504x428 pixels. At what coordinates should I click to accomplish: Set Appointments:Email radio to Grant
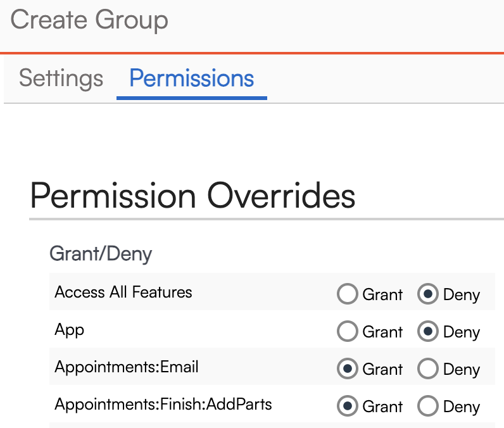(x=348, y=369)
